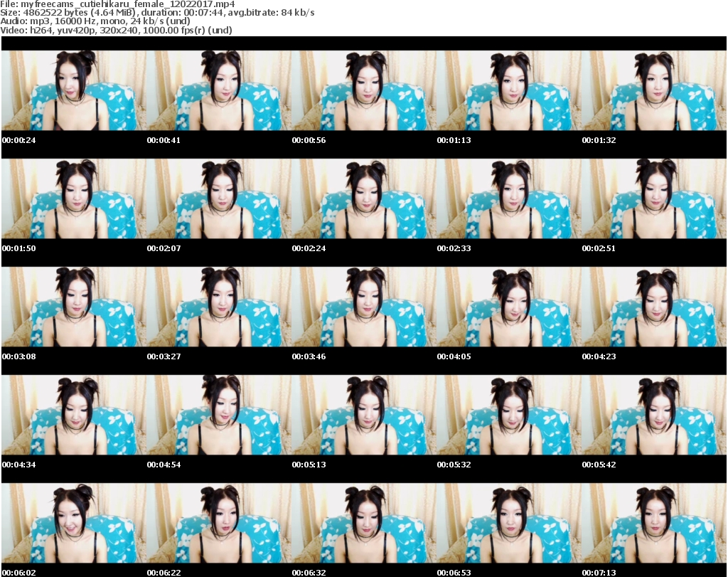Click the file name line myfreecams_cutiehikaru_female_12022017.mp4
The image size is (728, 577).
(117, 4)
